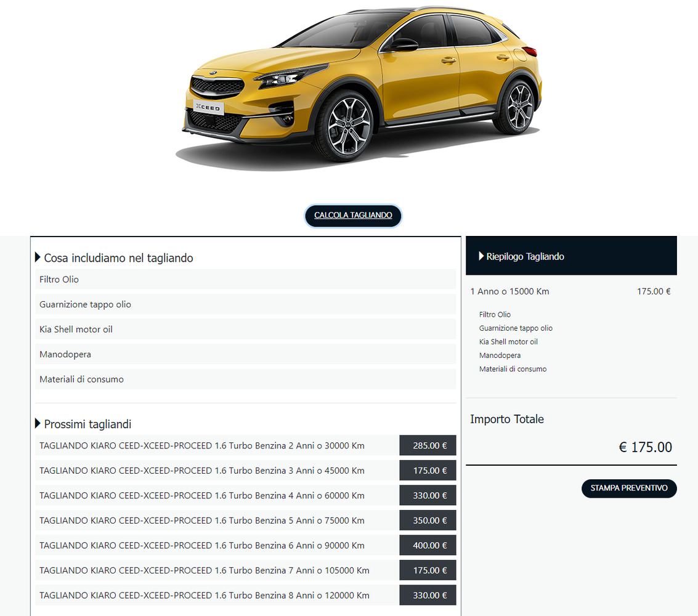
Task: Select the 285.00 € price for 2 Anni
Action: [x=428, y=445]
